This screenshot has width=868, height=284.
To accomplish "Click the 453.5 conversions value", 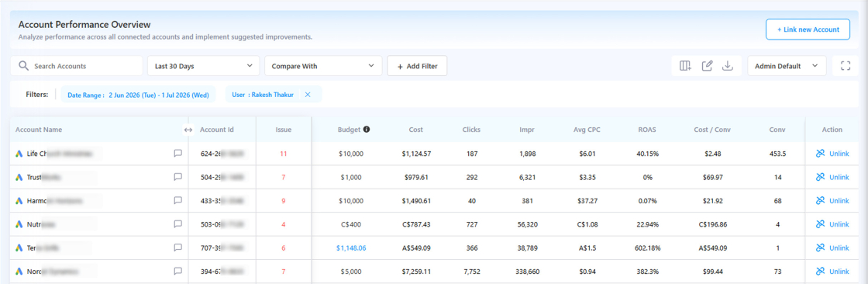I will point(777,154).
